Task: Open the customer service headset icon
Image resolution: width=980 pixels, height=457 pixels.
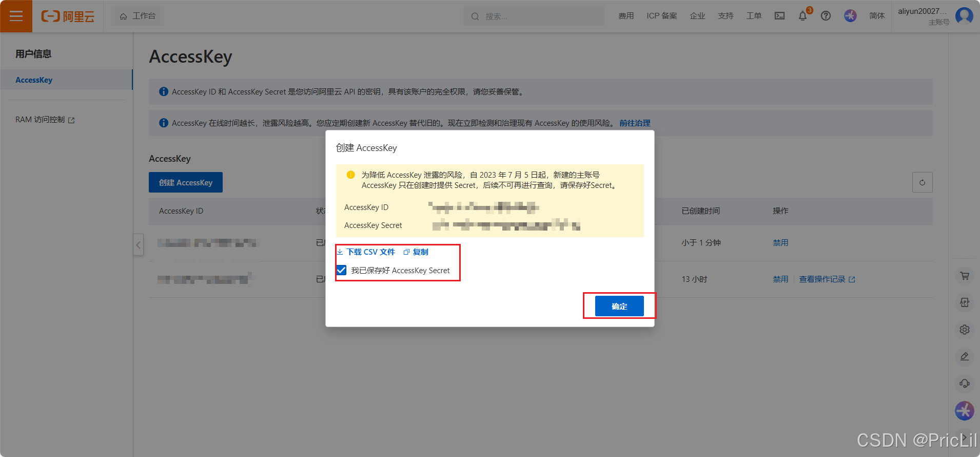Action: [965, 383]
